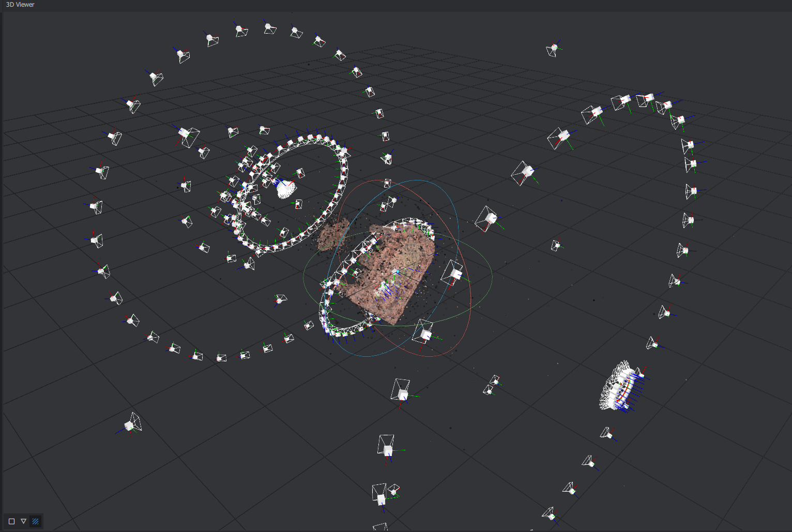
Task: Click the square outline icon in the viewer toolbar
Action: click(10, 521)
